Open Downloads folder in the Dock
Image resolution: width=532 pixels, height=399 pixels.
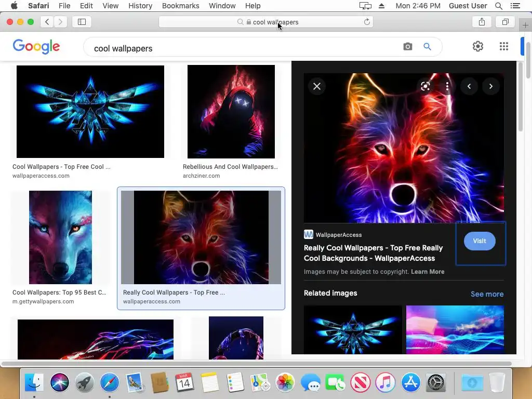pyautogui.click(x=472, y=382)
